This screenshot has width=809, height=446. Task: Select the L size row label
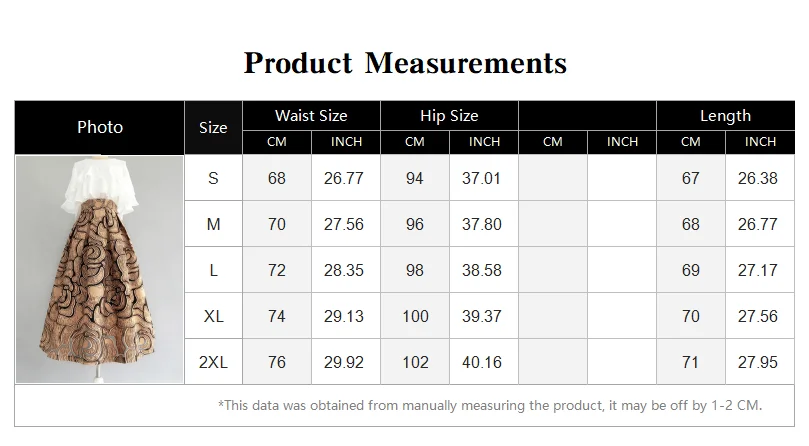[213, 270]
